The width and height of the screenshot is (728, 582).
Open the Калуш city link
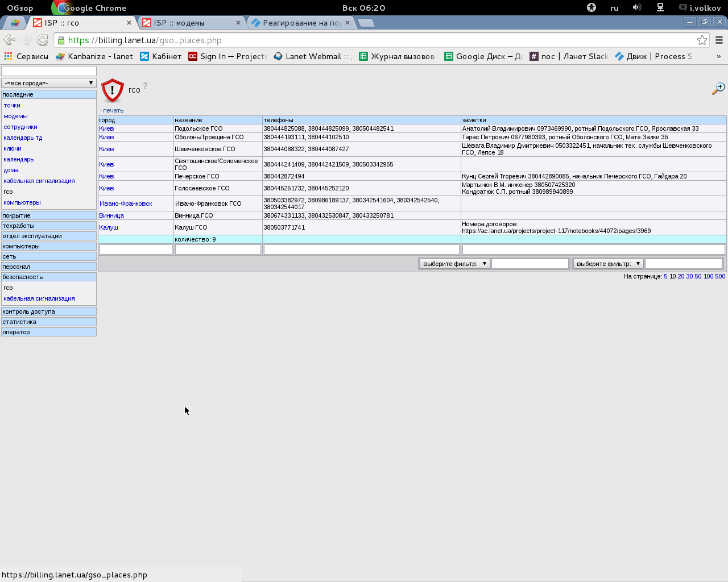(109, 227)
